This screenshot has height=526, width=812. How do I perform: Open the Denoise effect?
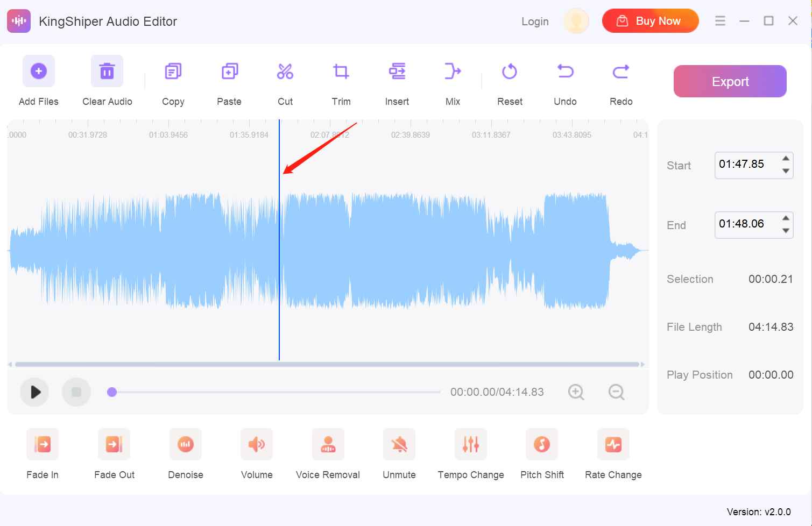pyautogui.click(x=185, y=452)
